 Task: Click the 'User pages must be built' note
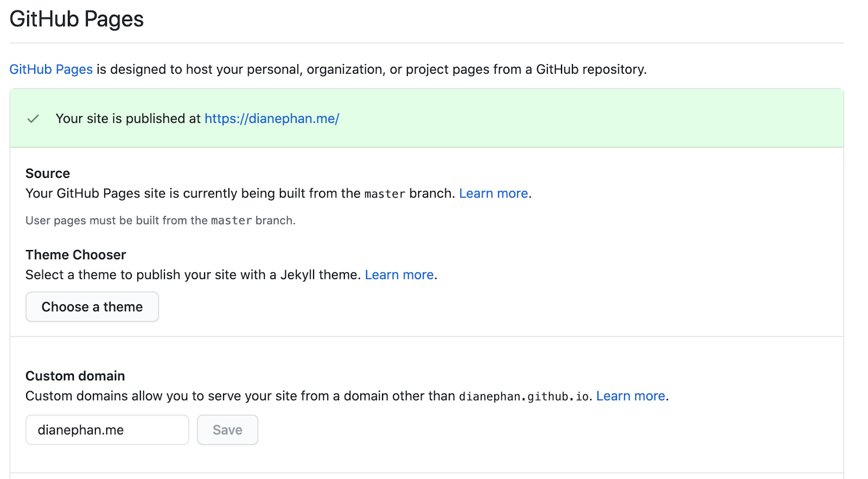click(161, 221)
